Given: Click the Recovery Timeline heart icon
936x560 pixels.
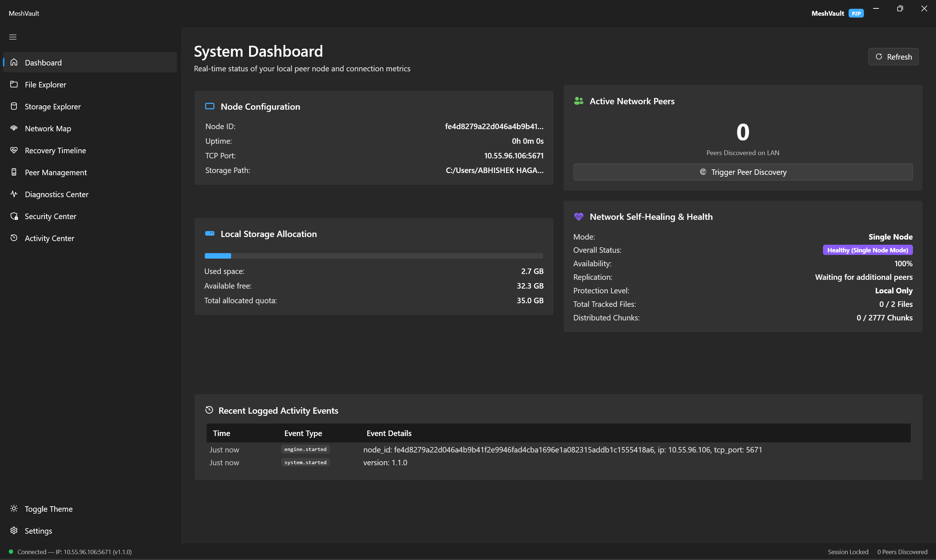Looking at the screenshot, I should tap(14, 150).
